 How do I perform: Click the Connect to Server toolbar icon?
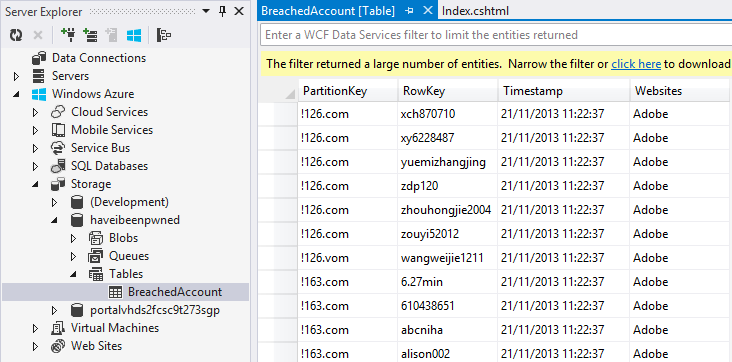90,35
